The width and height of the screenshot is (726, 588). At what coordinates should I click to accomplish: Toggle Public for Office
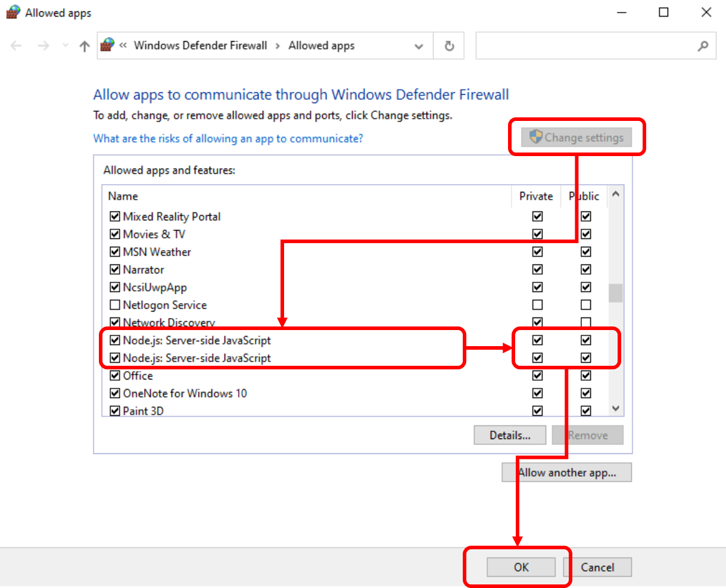[586, 376]
